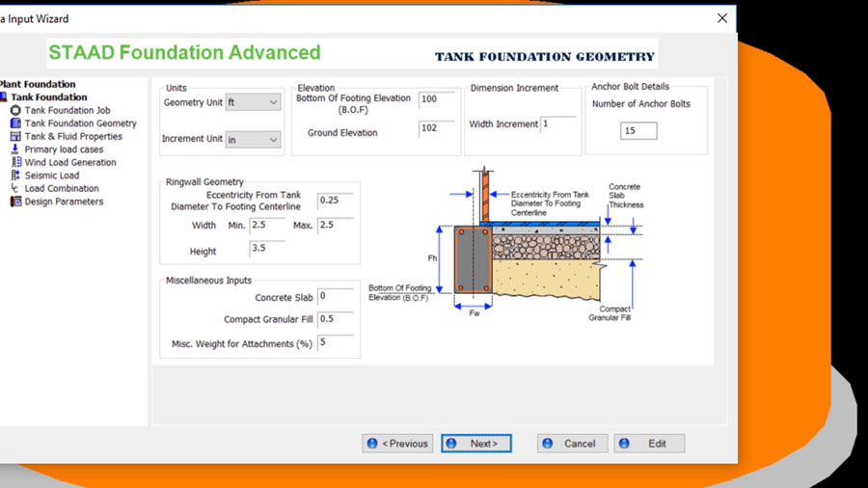Click Misc. Weight for Attachments field
This screenshot has height=488, width=868.
[x=335, y=342]
